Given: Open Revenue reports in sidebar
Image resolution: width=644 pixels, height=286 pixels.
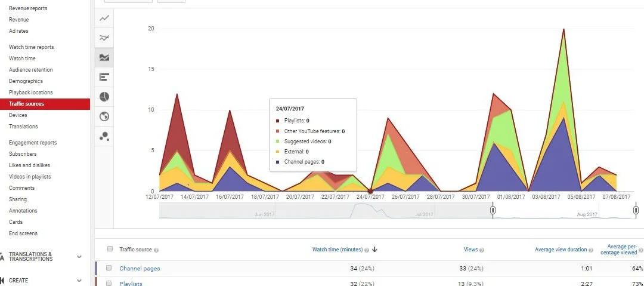Looking at the screenshot, I should point(28,8).
